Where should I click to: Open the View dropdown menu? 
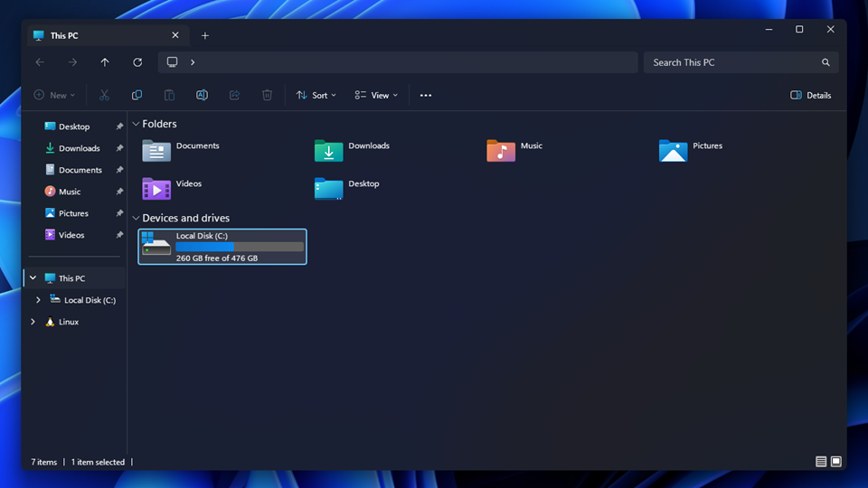[x=376, y=95]
